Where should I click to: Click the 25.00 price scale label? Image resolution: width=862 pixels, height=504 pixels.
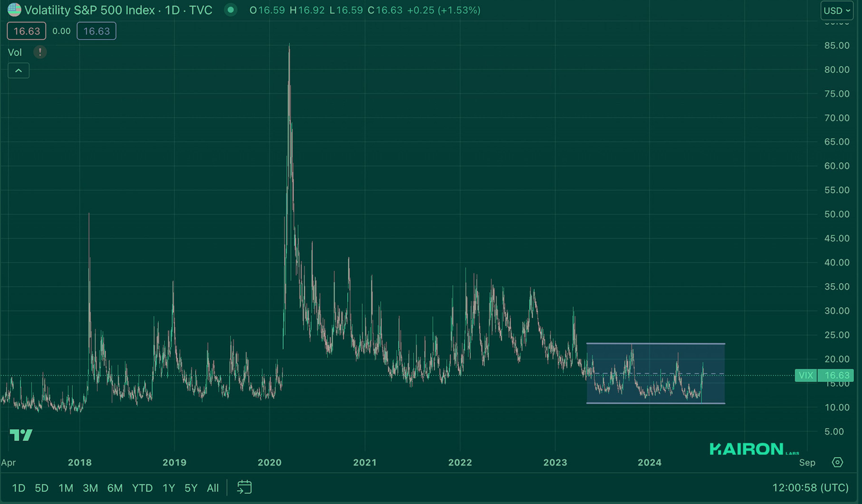pyautogui.click(x=837, y=335)
